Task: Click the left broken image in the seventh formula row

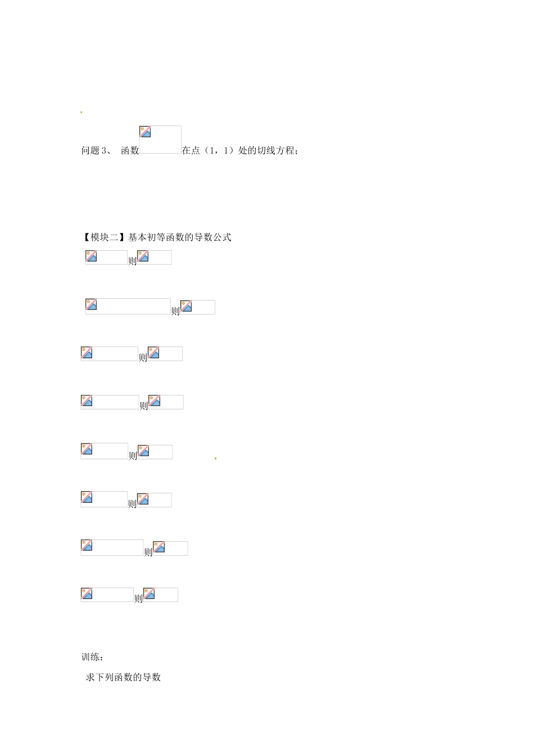Action: 112,547
